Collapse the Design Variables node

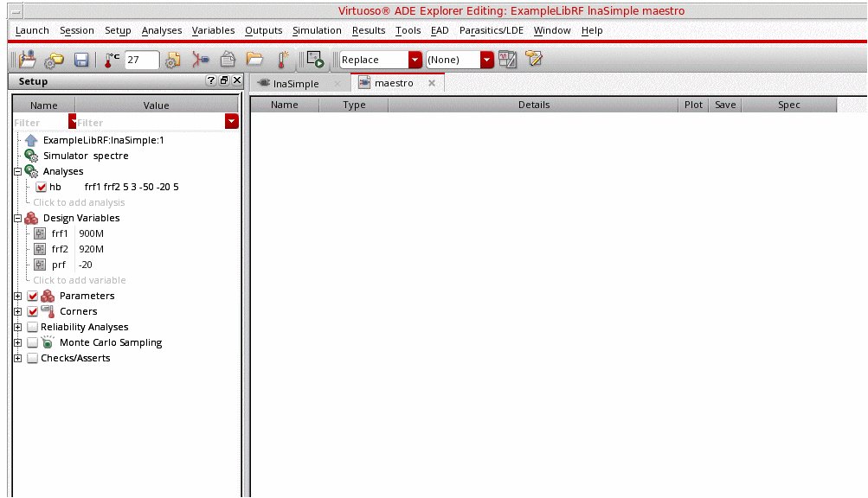(17, 218)
